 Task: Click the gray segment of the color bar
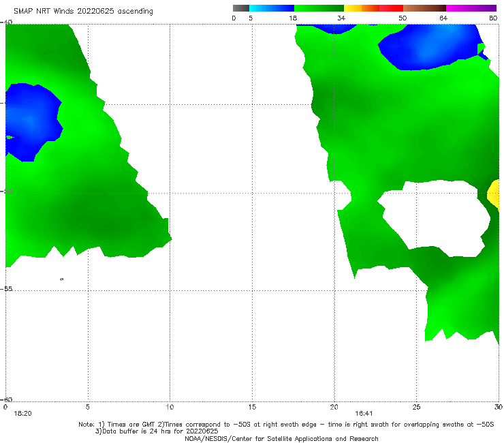240,8
